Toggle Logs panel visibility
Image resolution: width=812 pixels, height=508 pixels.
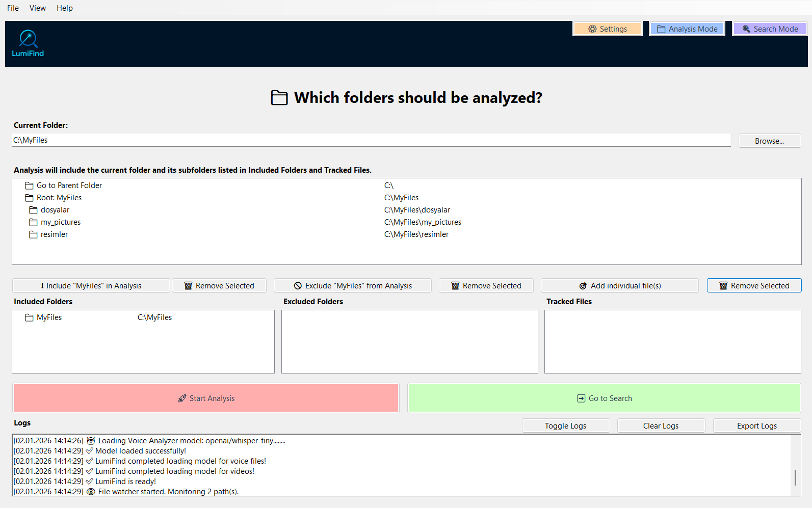[x=566, y=426]
